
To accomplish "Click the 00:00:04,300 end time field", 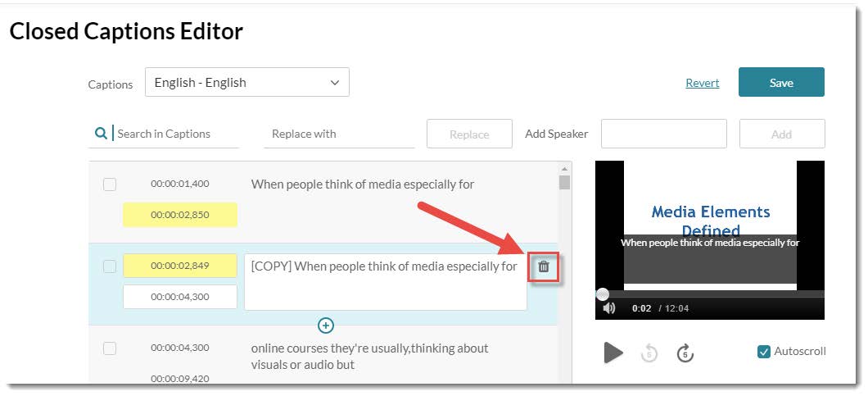I will (180, 297).
